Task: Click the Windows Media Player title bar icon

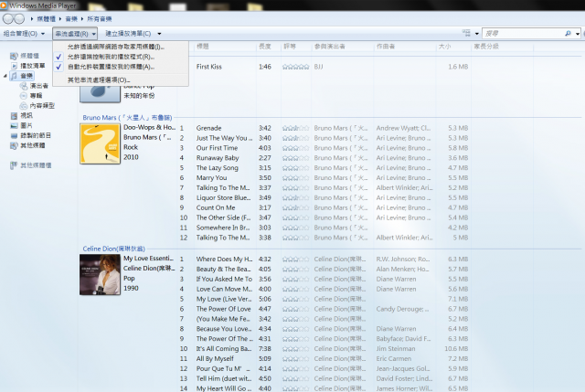Action: (4, 5)
